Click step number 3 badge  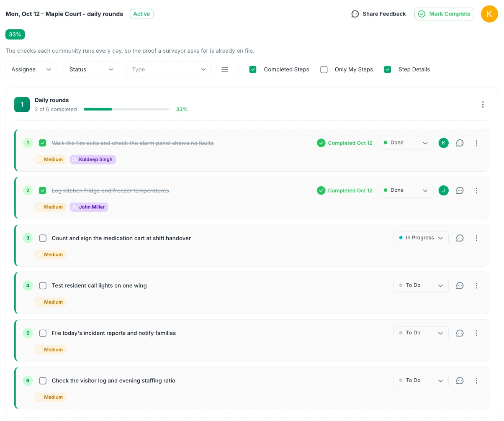(28, 238)
